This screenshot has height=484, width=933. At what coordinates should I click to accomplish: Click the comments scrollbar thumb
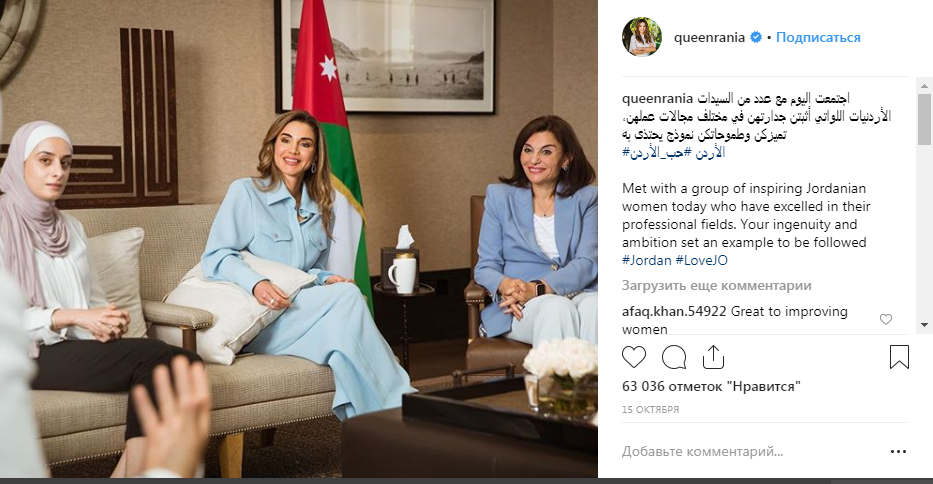click(923, 119)
